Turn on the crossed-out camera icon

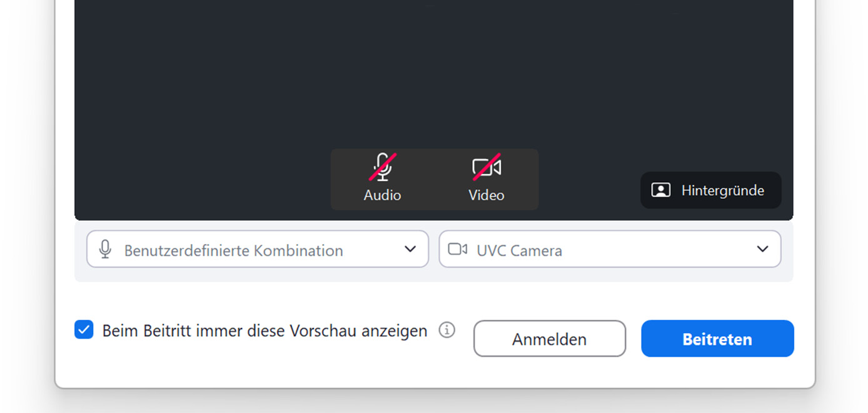point(487,168)
